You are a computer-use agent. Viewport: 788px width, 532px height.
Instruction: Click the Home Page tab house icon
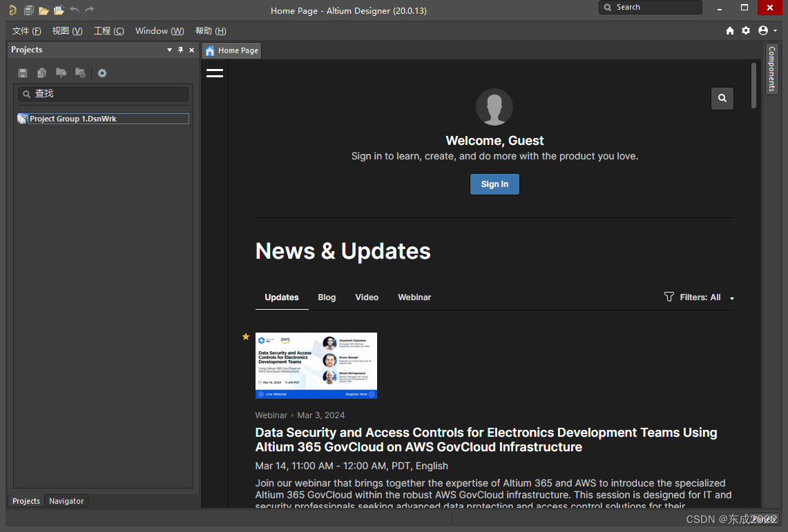[210, 50]
